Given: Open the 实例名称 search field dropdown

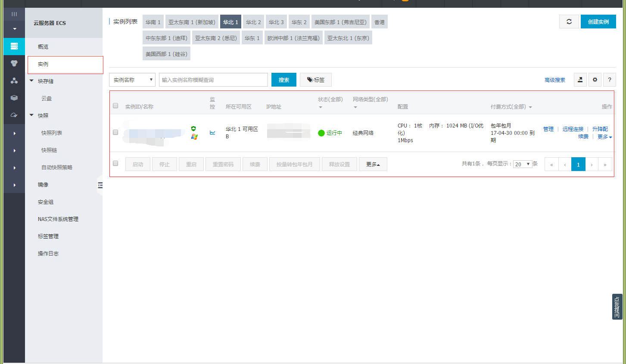Looking at the screenshot, I should coord(132,80).
